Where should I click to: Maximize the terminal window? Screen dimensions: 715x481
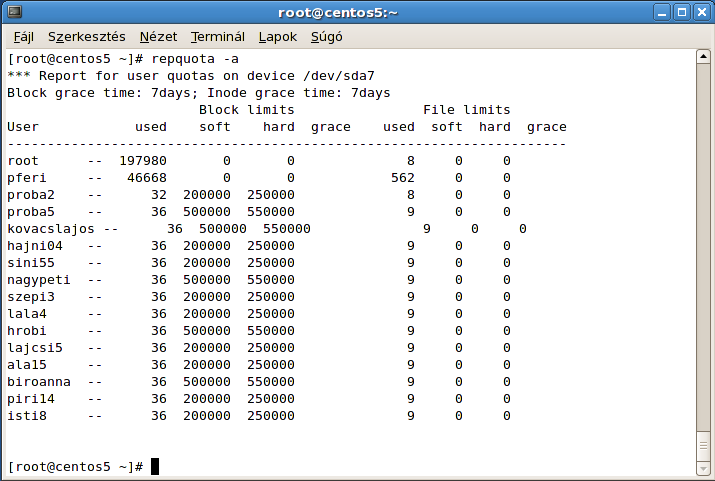pos(681,12)
